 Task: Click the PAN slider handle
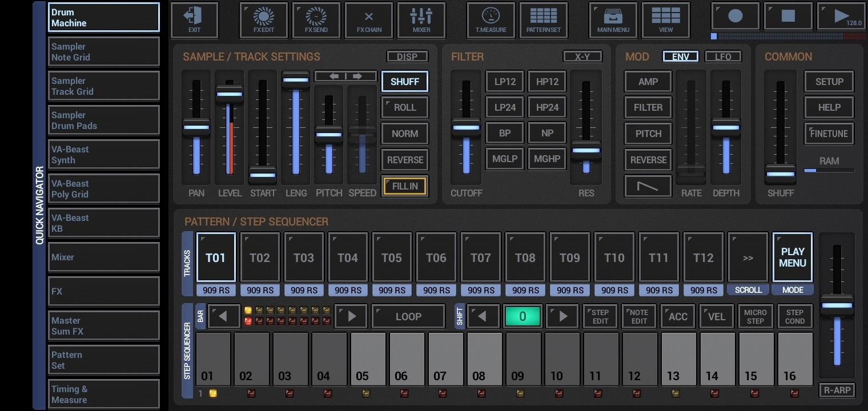(196, 127)
